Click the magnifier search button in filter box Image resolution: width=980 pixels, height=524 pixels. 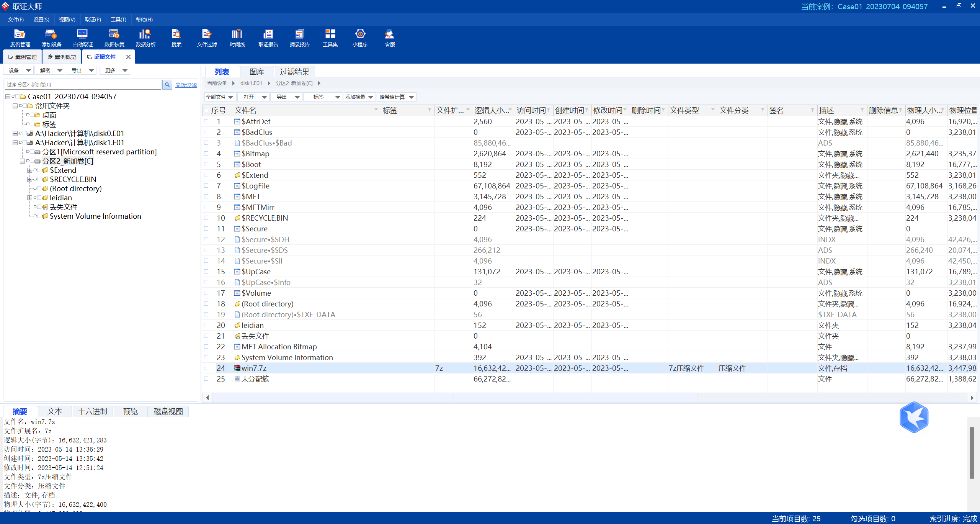167,85
